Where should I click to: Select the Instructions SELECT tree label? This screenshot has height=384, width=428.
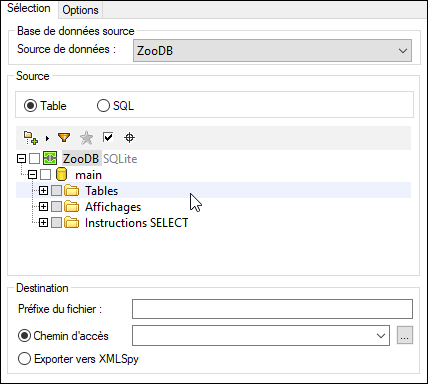(x=137, y=223)
